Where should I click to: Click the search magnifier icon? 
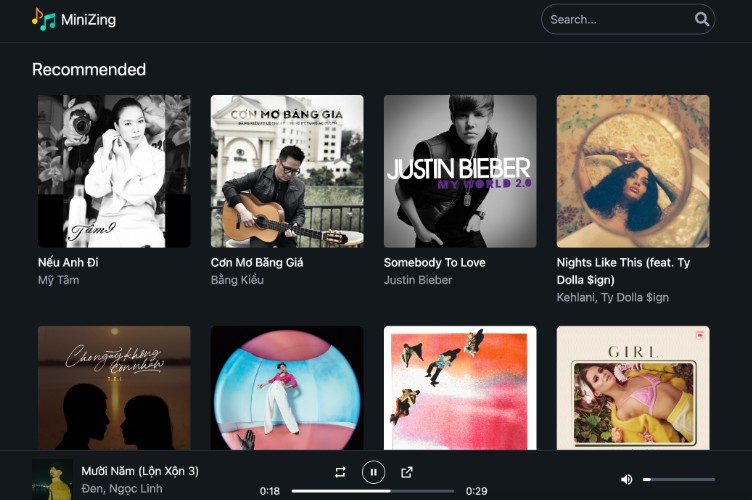702,19
